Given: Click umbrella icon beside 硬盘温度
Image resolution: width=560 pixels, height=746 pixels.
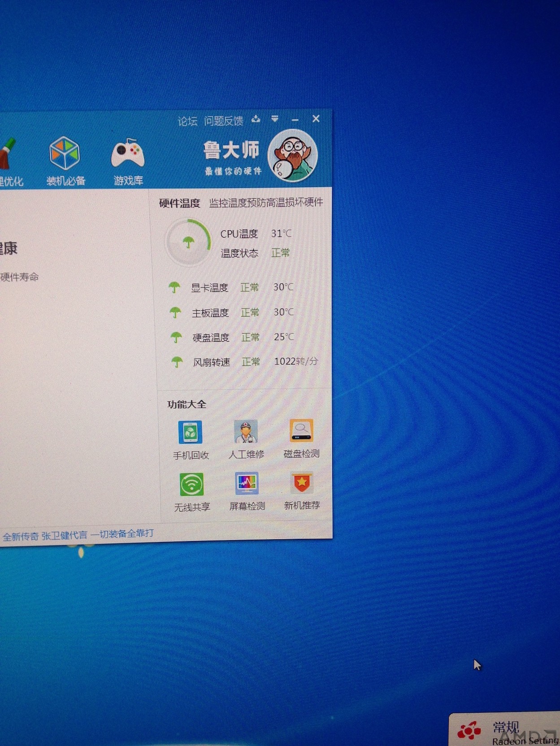Looking at the screenshot, I should pos(176,337).
